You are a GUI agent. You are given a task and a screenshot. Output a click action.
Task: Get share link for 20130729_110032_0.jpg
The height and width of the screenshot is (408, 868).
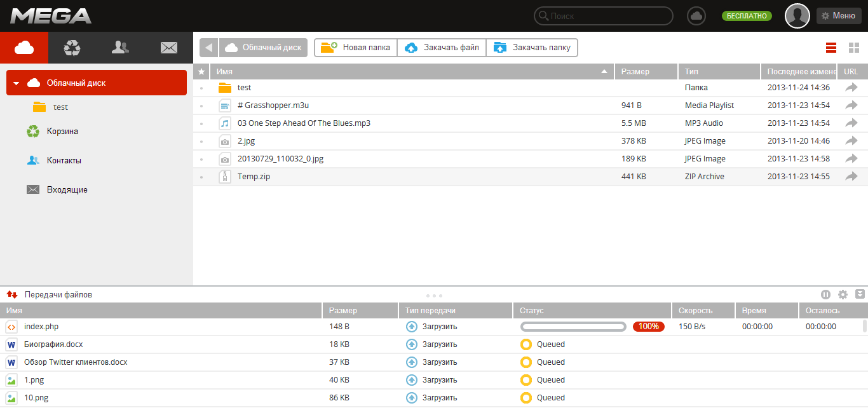click(x=851, y=159)
